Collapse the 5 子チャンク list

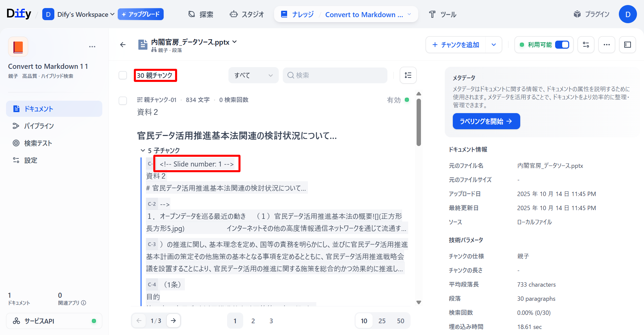coord(143,150)
